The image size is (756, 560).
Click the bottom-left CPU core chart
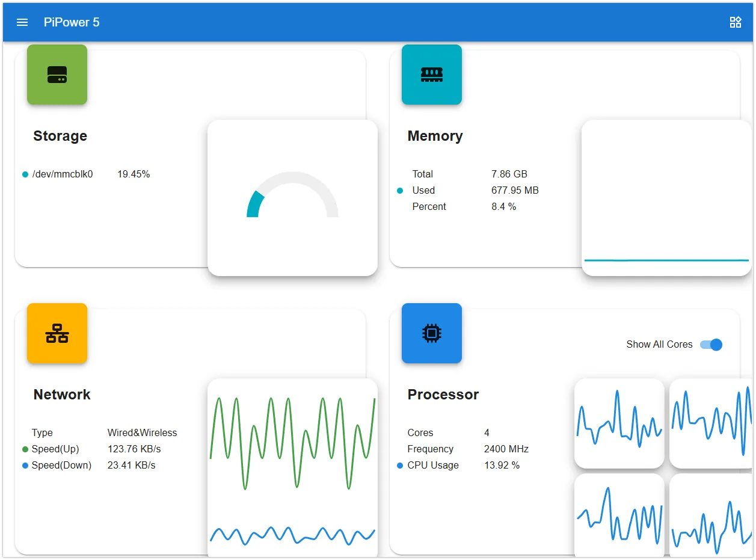619,515
